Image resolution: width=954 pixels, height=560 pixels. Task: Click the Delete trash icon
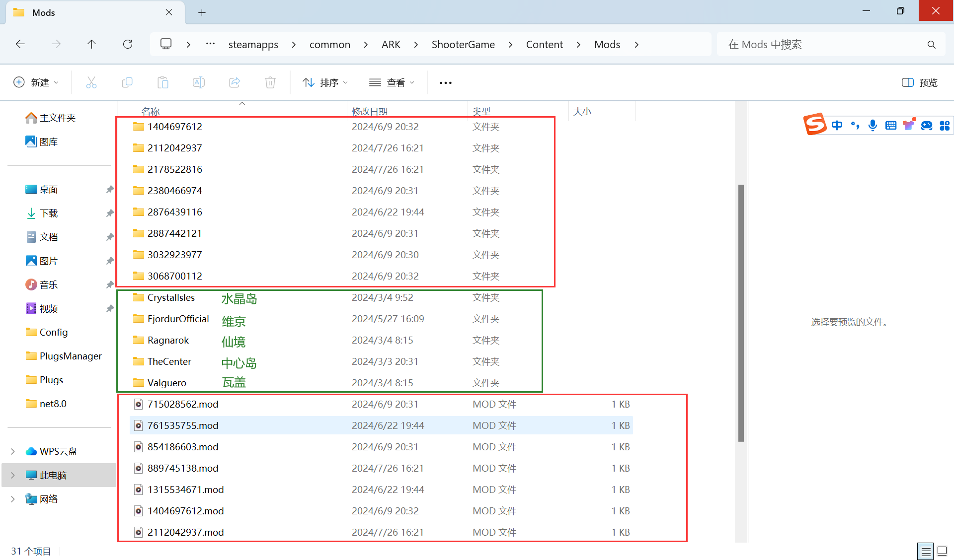tap(270, 82)
